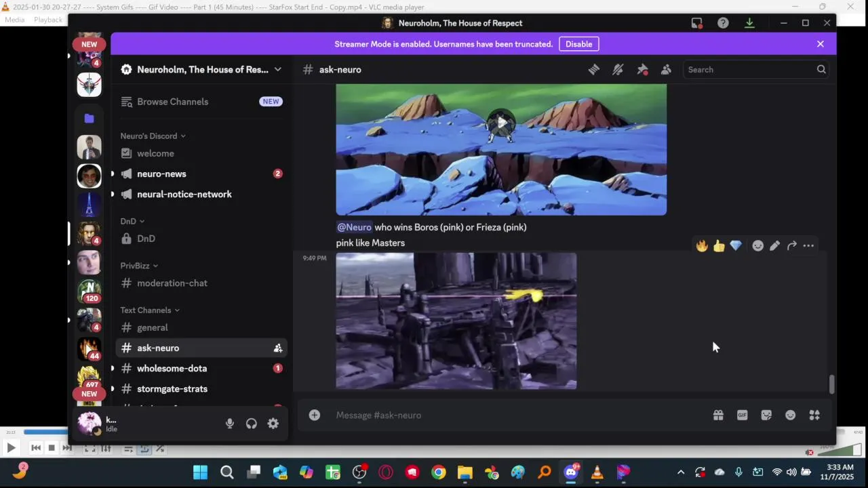
Task: Mute the microphone in user panel
Action: [x=230, y=423]
